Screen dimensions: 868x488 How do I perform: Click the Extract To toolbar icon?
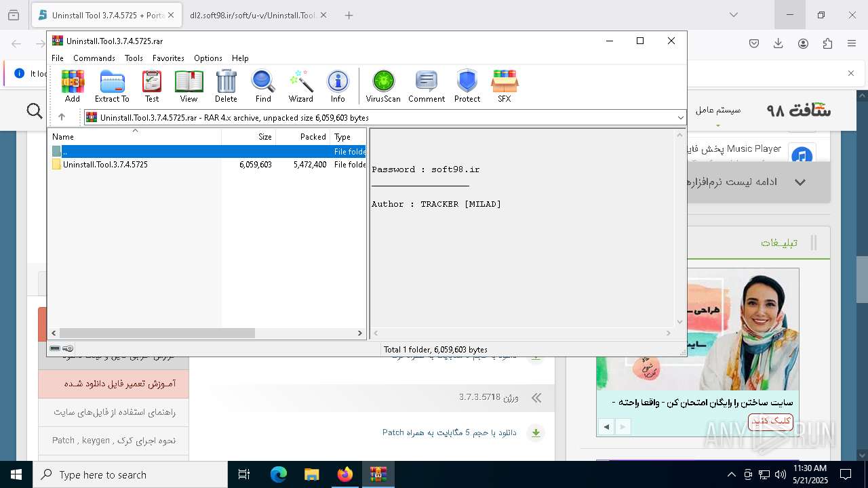coord(112,86)
